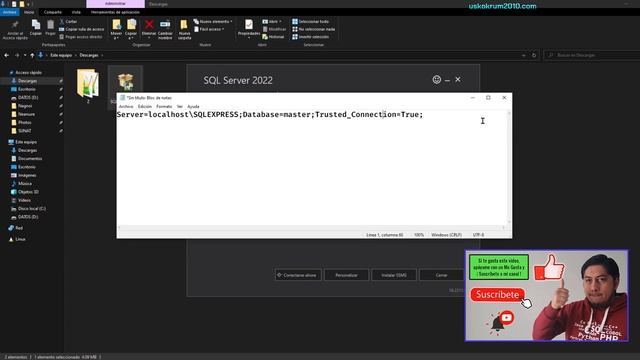Click Conectarse ahora in SQL Server installer
The height and width of the screenshot is (360, 640).
298,275
